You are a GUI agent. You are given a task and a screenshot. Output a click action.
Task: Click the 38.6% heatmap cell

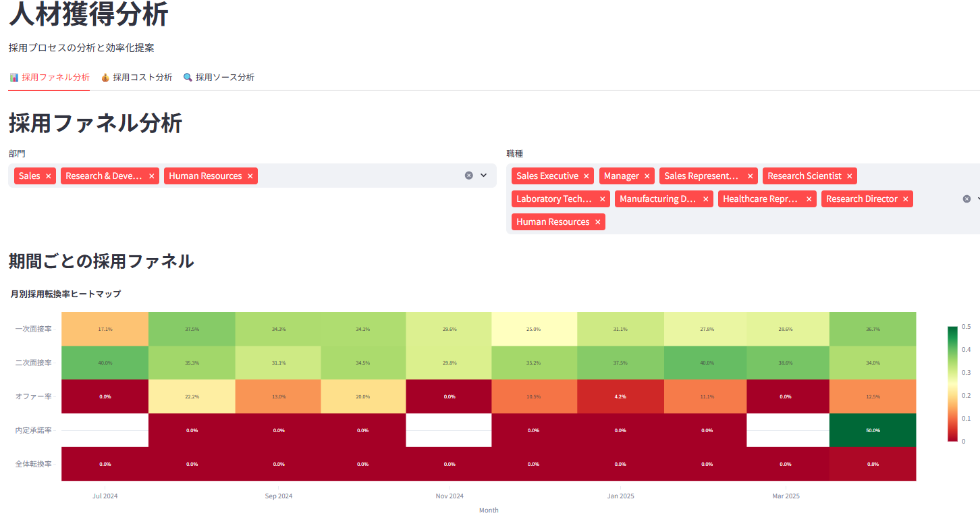789,363
